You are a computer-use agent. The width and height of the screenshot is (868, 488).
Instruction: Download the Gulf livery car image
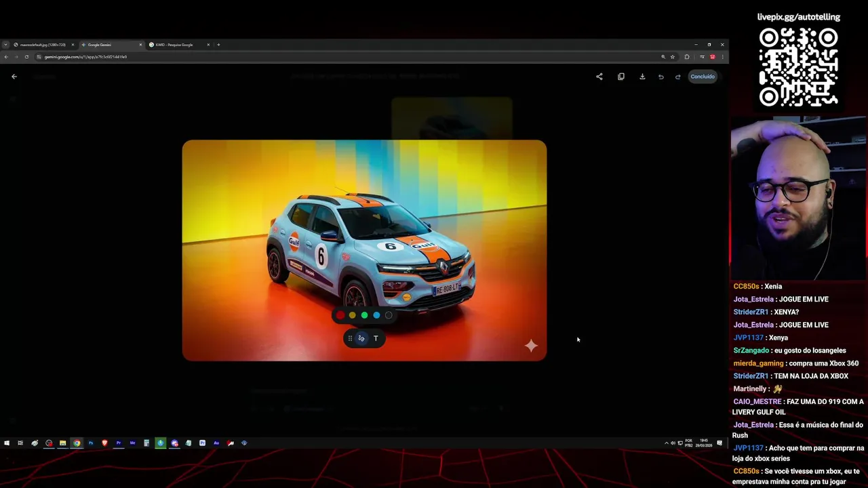coord(642,77)
